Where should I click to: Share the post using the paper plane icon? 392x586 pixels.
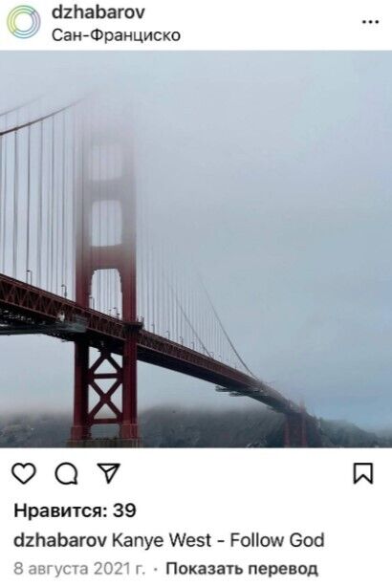tap(108, 473)
